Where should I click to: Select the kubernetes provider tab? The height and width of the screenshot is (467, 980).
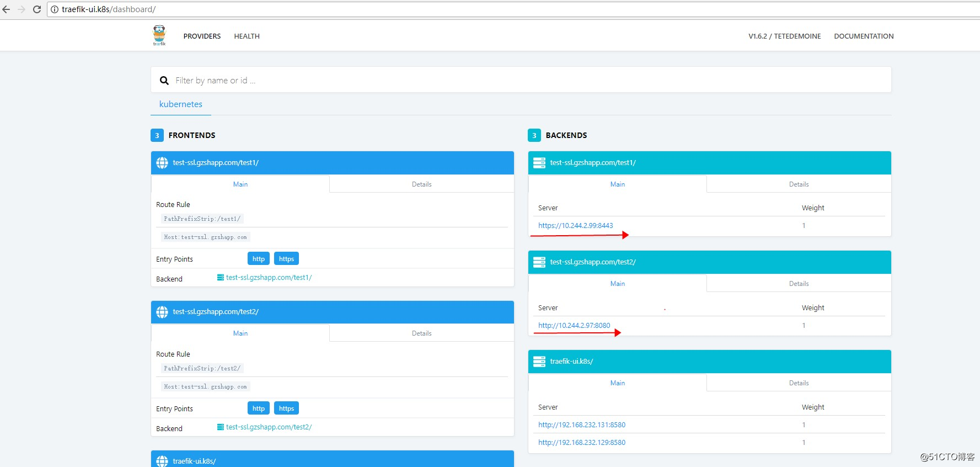pyautogui.click(x=181, y=104)
